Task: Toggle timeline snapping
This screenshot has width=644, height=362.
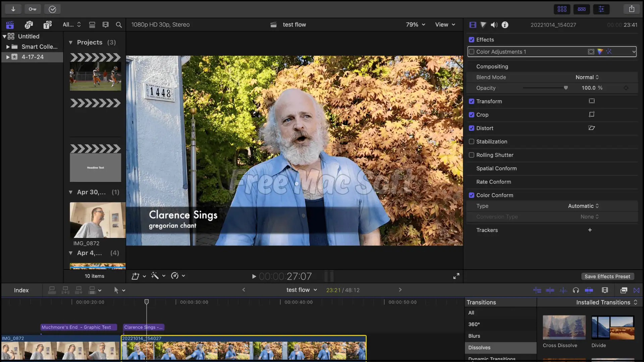Action: point(637,290)
